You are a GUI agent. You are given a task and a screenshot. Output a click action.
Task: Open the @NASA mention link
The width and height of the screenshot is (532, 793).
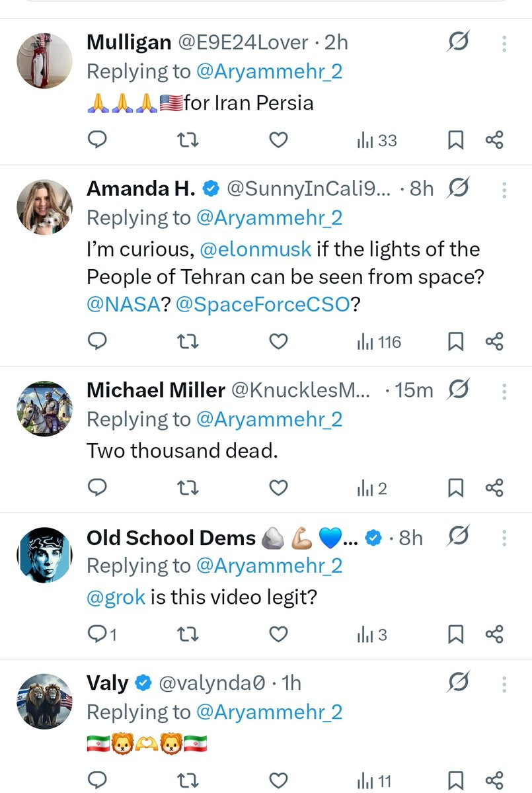[x=124, y=305]
